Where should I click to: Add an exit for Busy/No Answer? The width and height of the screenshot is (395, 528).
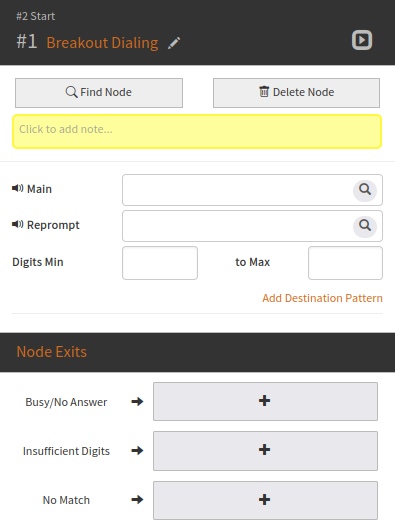(265, 401)
